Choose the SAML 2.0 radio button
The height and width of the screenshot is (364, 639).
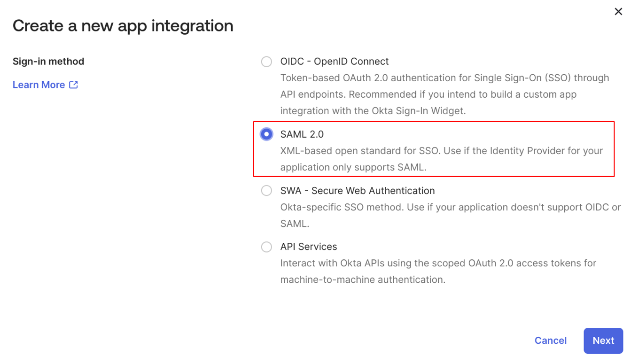266,134
